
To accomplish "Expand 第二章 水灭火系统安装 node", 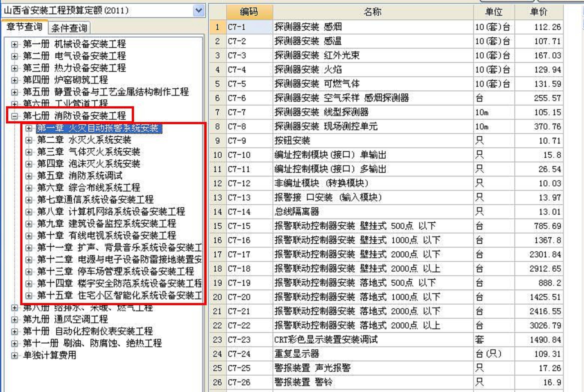I will click(x=29, y=140).
